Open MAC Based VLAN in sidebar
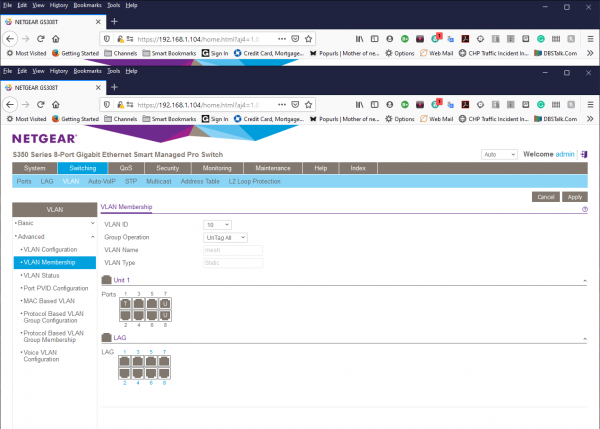The height and width of the screenshot is (429, 600). tap(49, 301)
